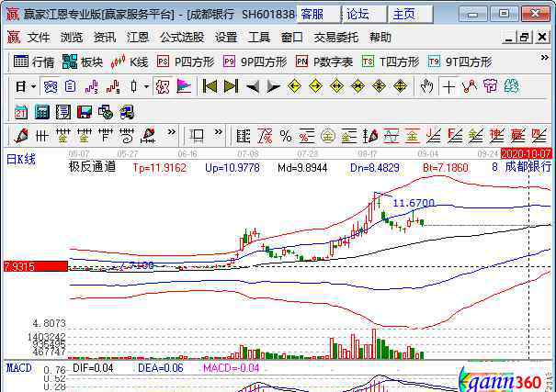Viewport: 556px width, 392px height.
Task: Open the 江恩 menu
Action: point(138,38)
